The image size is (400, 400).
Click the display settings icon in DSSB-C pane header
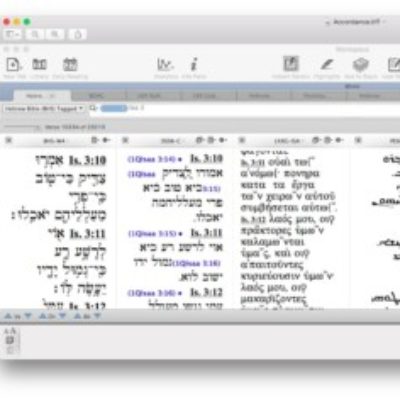point(211,140)
